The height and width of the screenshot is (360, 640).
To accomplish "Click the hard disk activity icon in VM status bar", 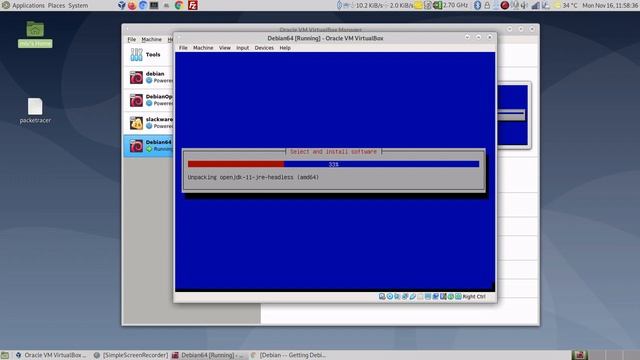I will coord(382,297).
